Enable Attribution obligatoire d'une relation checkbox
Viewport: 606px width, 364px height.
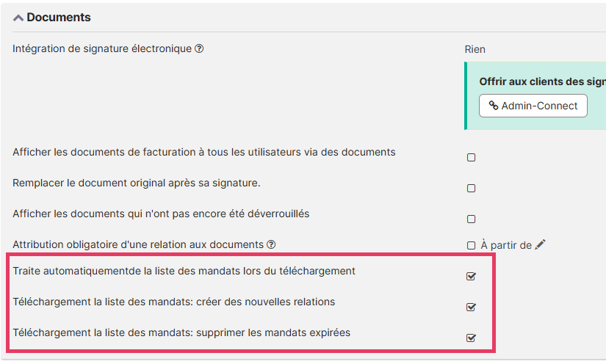tap(472, 245)
